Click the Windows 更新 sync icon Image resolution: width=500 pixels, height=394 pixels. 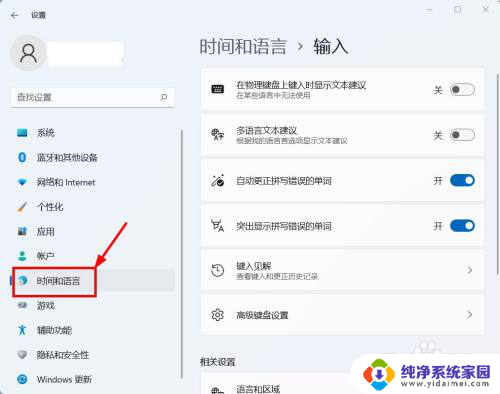(22, 379)
